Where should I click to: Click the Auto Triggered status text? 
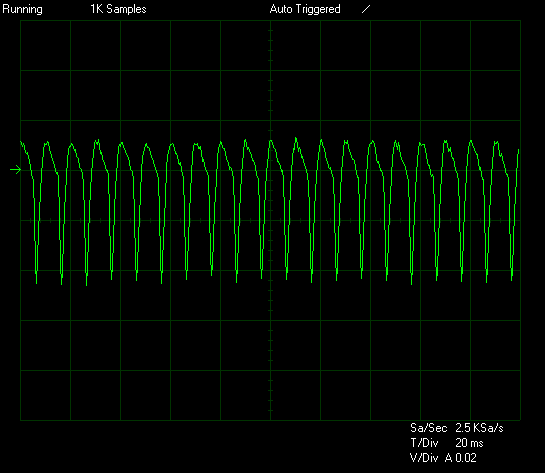pos(305,9)
